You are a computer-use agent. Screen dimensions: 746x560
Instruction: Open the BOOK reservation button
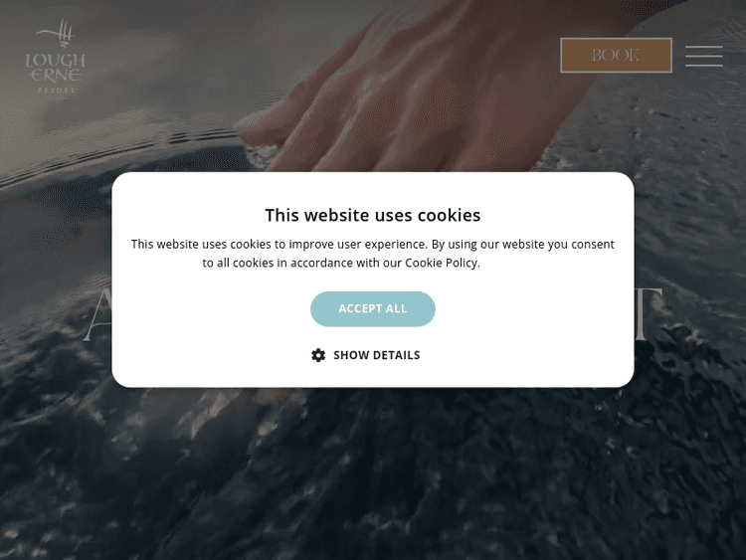point(616,55)
